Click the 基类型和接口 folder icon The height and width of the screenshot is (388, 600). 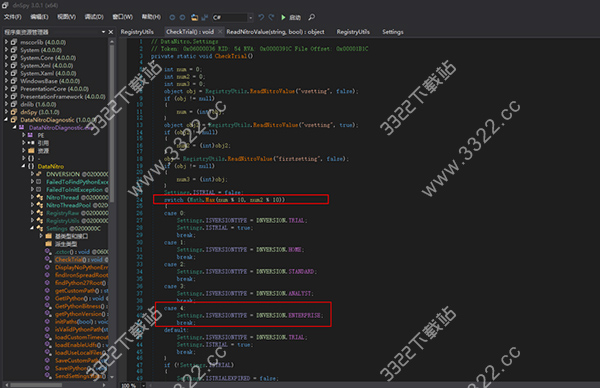tap(49, 236)
